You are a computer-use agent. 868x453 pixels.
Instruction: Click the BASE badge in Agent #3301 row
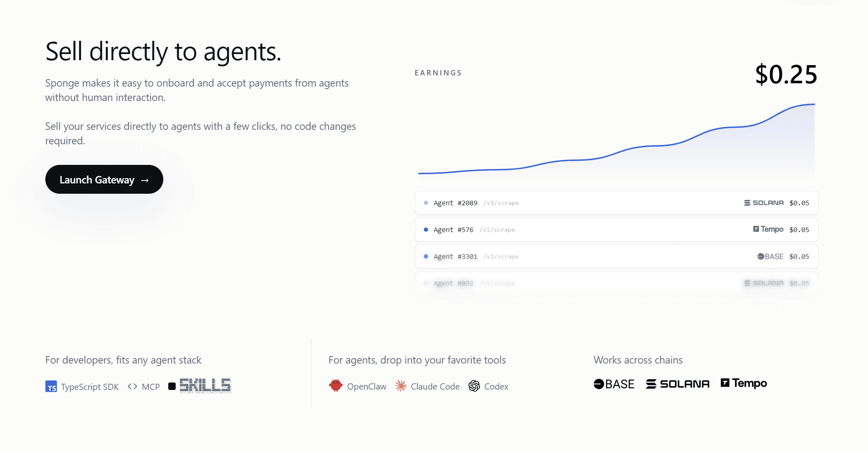click(x=770, y=256)
